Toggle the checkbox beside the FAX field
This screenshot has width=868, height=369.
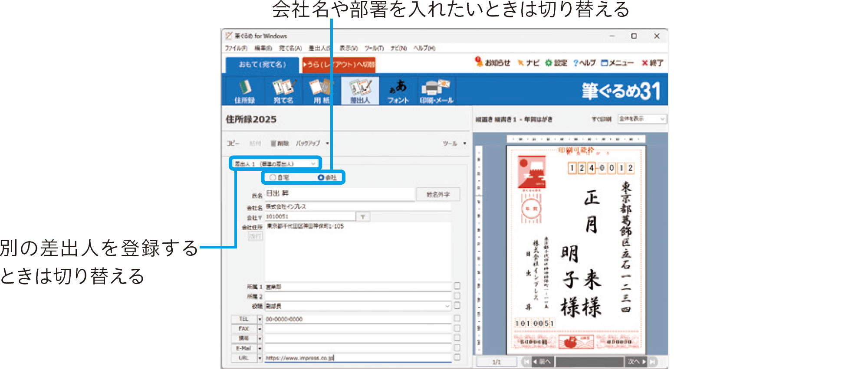pyautogui.click(x=457, y=328)
